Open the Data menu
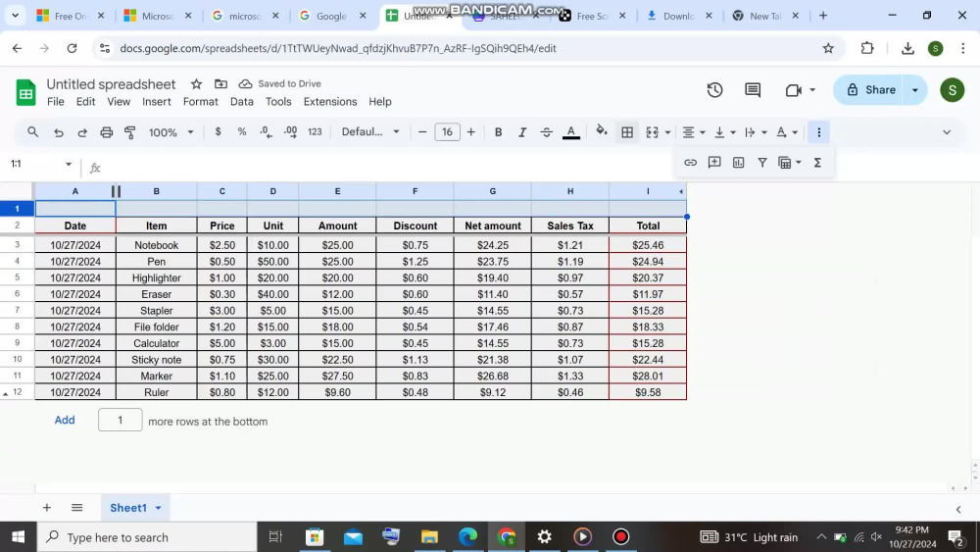This screenshot has height=552, width=980. [x=241, y=101]
